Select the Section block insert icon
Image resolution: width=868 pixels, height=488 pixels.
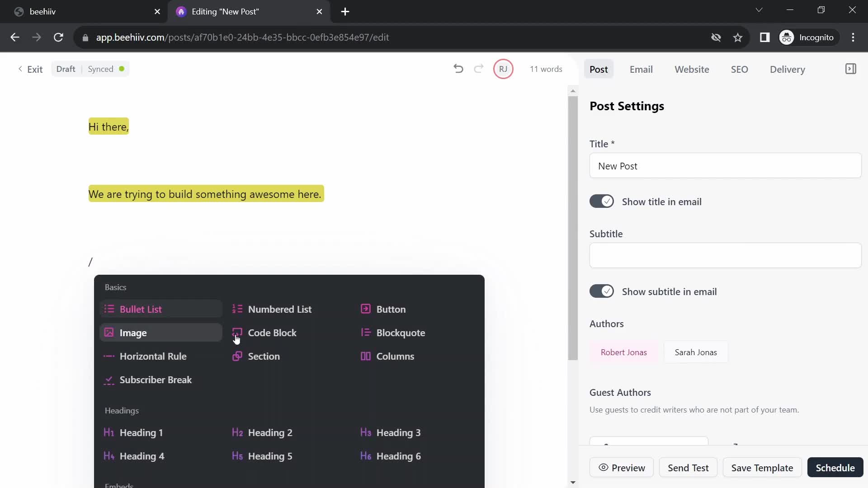point(237,356)
